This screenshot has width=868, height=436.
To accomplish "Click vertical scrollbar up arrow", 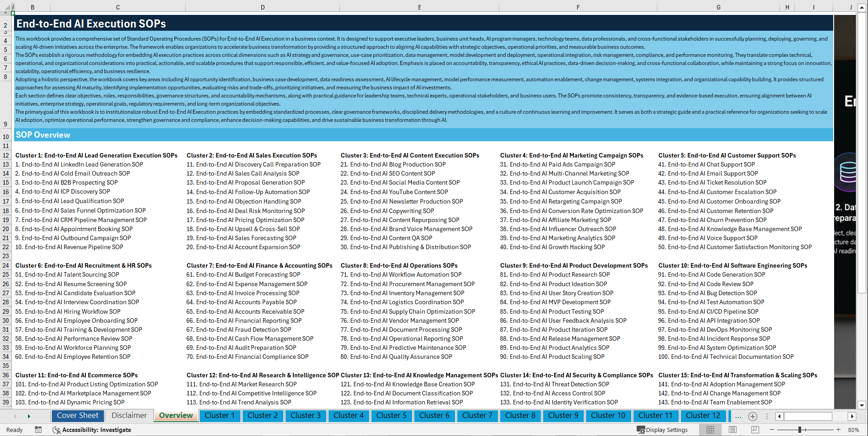I will [862, 7].
